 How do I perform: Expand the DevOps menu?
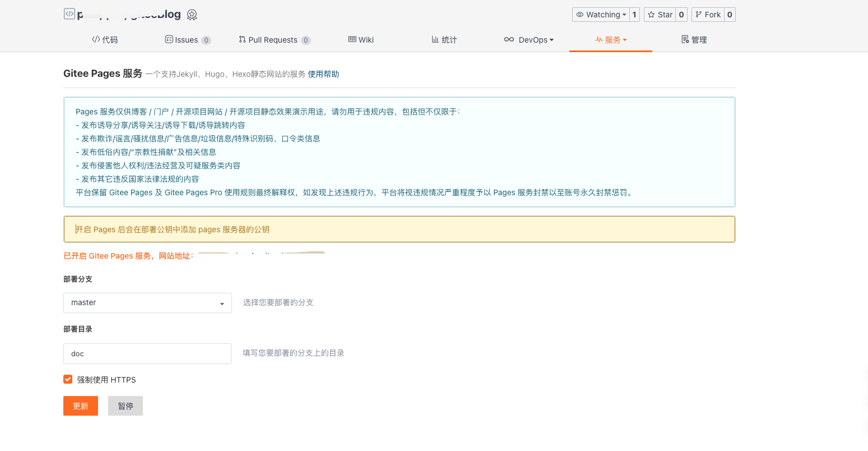click(x=528, y=40)
